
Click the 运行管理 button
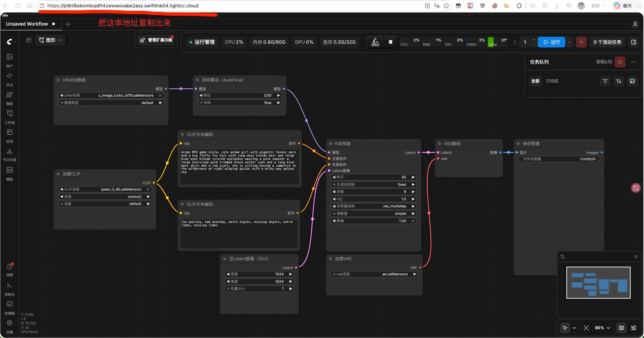coord(202,42)
